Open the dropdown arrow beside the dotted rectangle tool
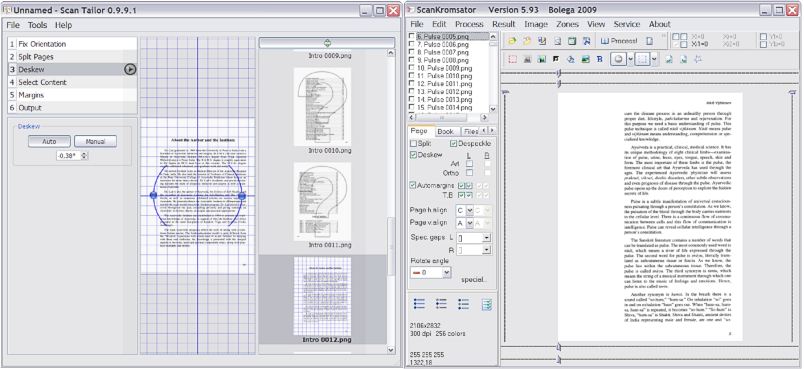804x369 pixels. coord(654,59)
